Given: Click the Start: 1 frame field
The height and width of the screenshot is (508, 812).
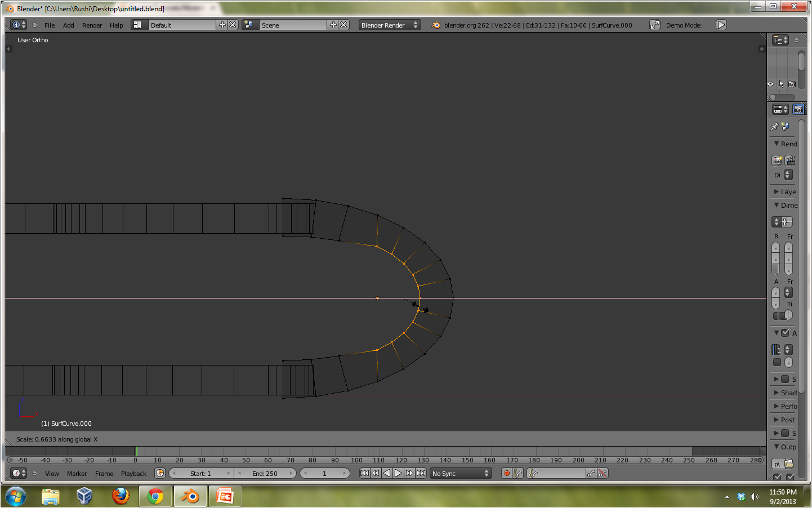Looking at the screenshot, I should click(x=201, y=473).
